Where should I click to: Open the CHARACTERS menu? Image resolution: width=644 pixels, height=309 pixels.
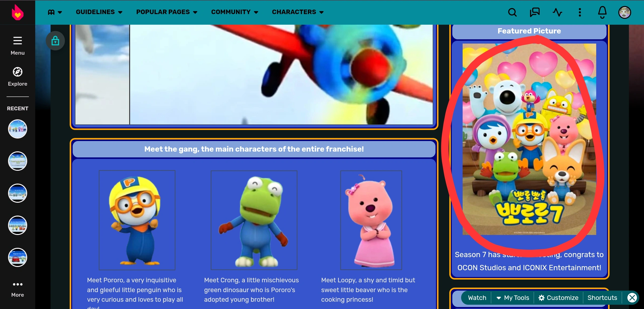(x=298, y=12)
